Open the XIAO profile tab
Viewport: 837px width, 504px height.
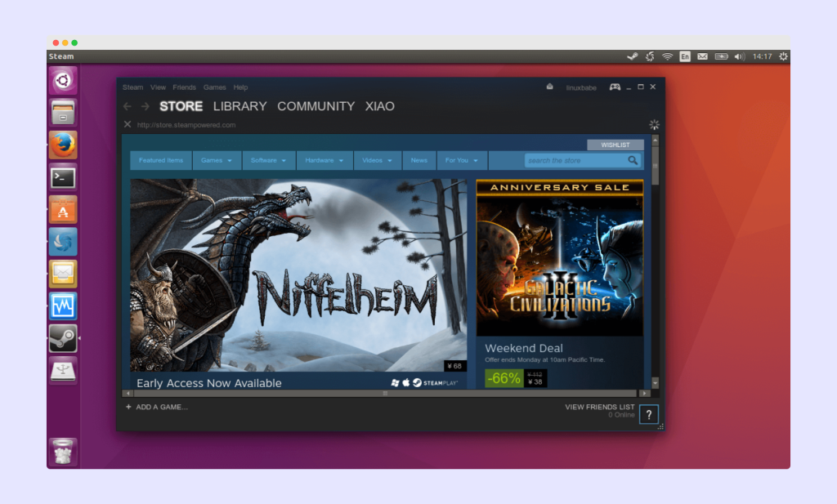click(x=379, y=106)
